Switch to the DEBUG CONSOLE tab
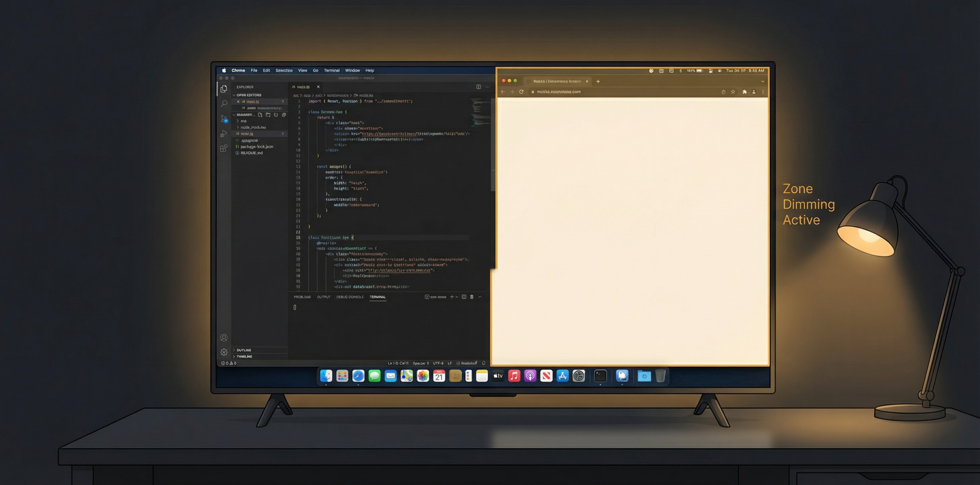This screenshot has height=485, width=980. (350, 297)
